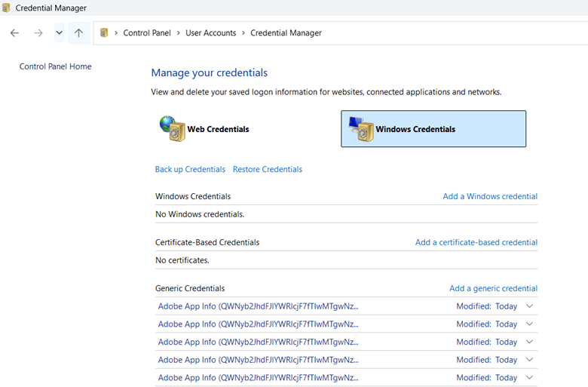Navigate to Control Panel breadcrumb
Viewport: 588px width, 387px height.
[147, 33]
